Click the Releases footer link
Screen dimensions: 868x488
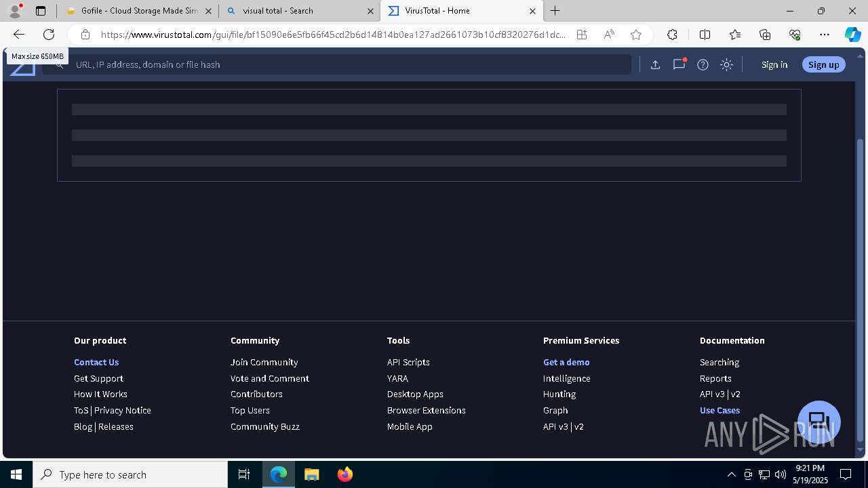pyautogui.click(x=116, y=426)
